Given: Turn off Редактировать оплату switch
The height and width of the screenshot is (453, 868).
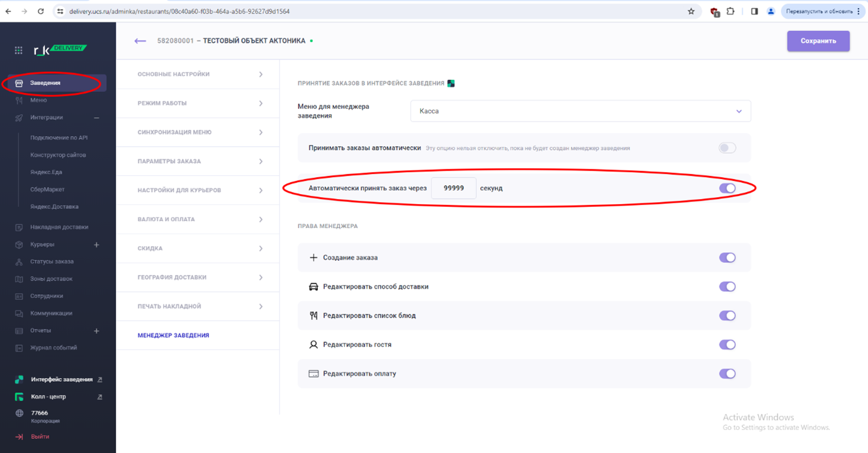Looking at the screenshot, I should tap(727, 374).
